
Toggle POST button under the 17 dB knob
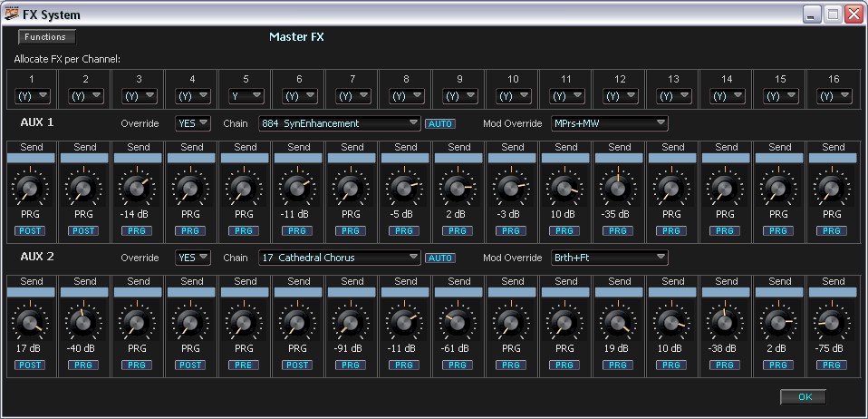click(31, 365)
